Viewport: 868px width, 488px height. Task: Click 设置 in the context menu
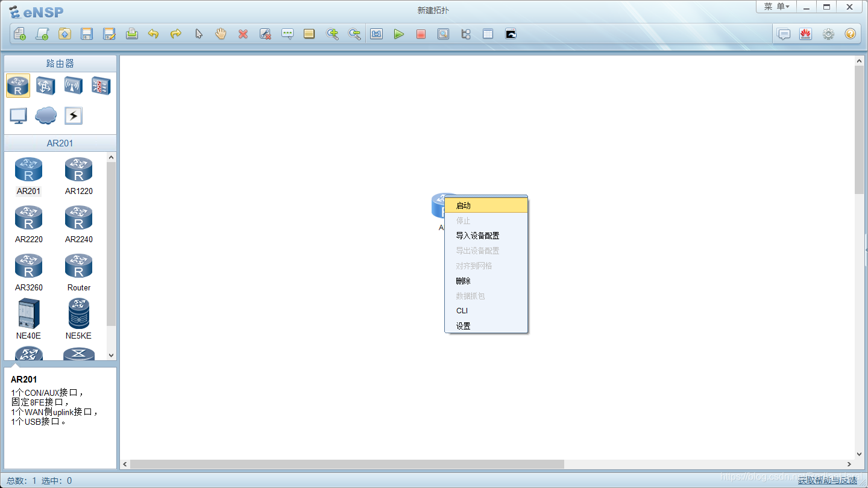click(x=486, y=326)
